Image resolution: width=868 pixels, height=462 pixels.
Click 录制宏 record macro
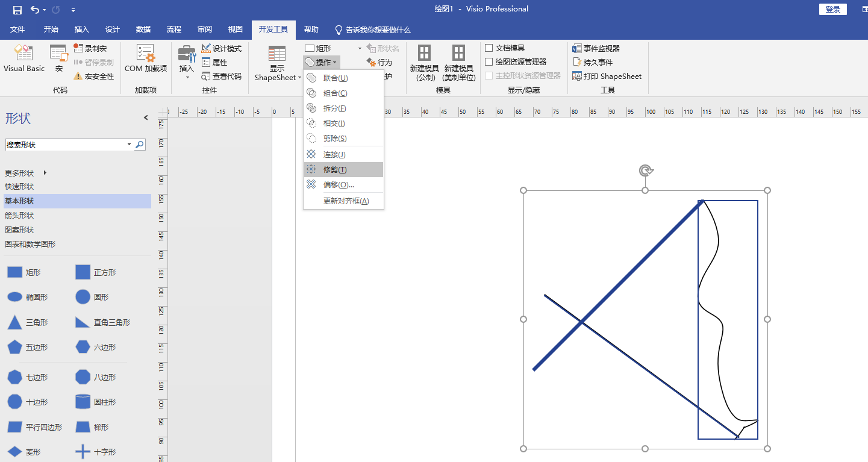coord(90,48)
